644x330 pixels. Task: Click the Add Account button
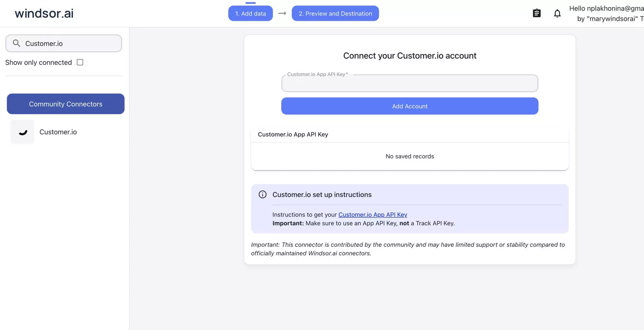[409, 106]
